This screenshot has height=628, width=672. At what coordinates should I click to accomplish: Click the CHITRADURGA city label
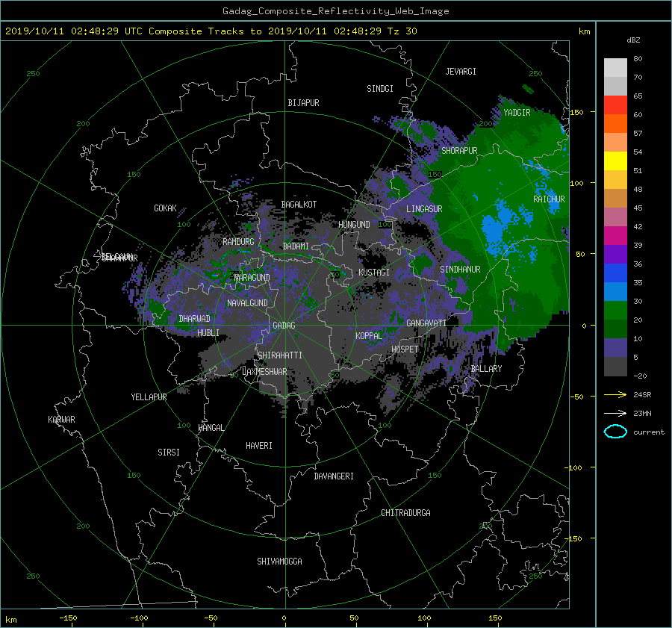point(405,513)
